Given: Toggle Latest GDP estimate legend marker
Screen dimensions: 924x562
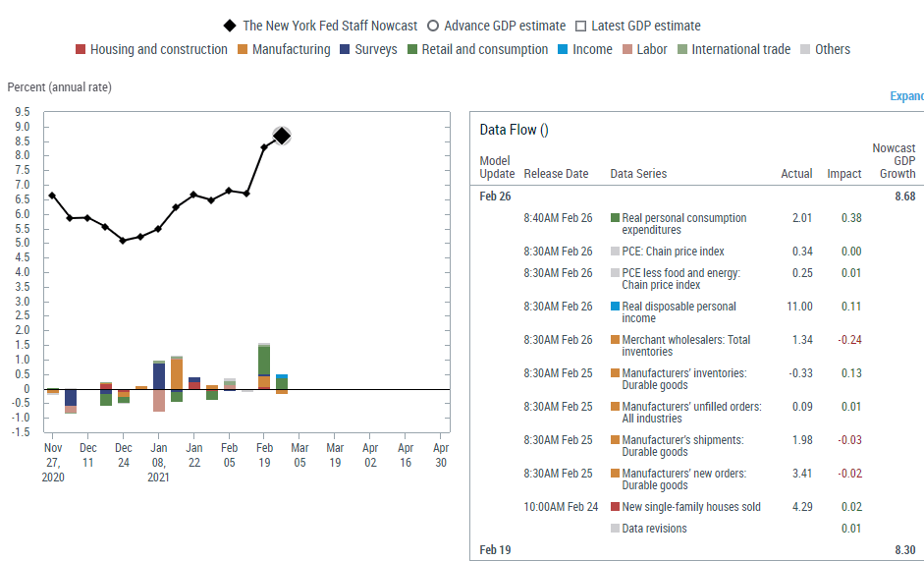Looking at the screenshot, I should click(581, 26).
